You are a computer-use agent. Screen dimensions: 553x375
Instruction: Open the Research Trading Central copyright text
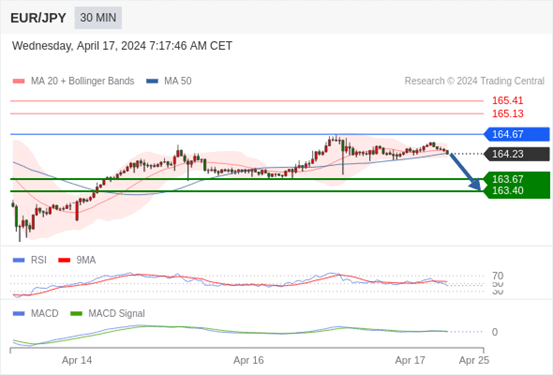[474, 81]
